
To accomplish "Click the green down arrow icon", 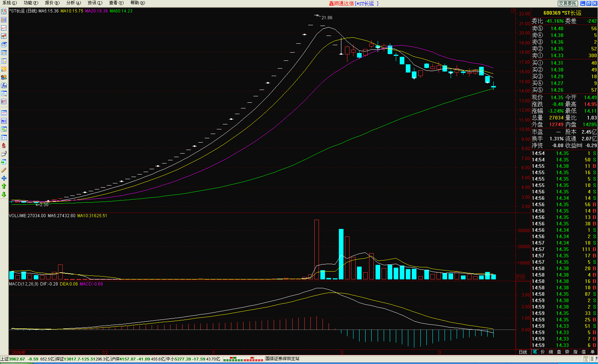I will pyautogui.click(x=4, y=194).
